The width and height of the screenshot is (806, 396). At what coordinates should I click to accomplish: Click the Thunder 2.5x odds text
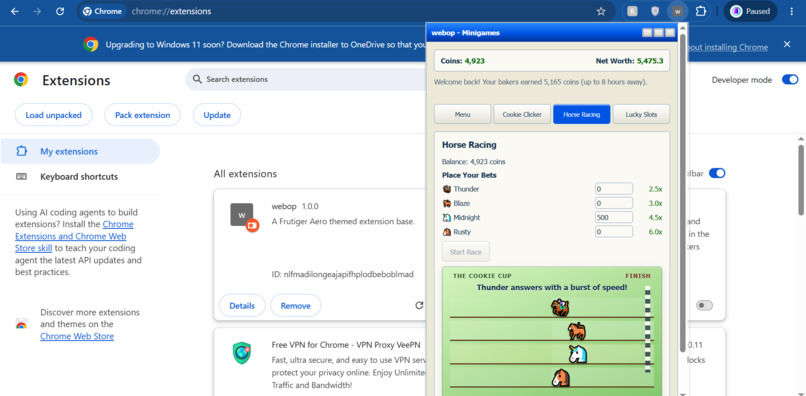coord(655,189)
